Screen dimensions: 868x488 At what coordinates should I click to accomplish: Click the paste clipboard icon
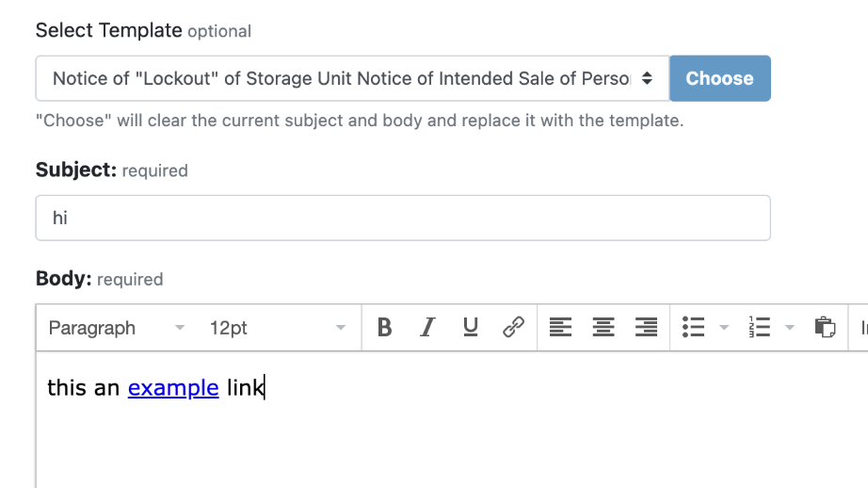coord(825,327)
